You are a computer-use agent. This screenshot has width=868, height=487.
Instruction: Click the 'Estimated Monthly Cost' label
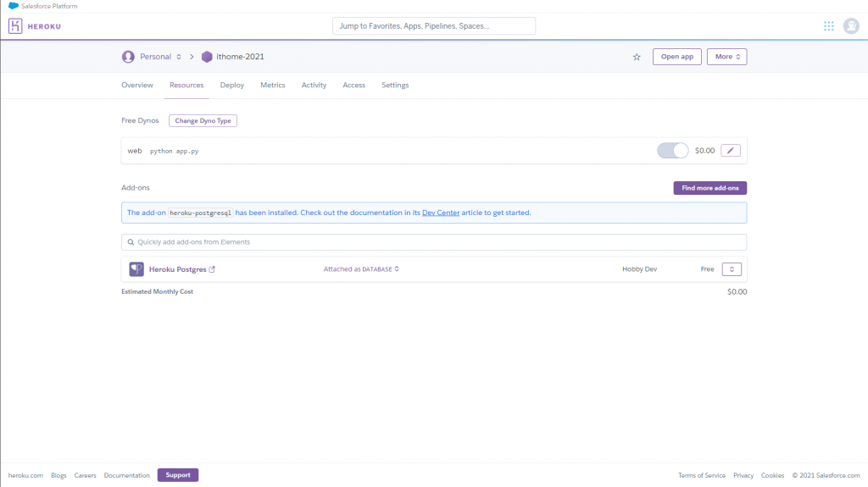[x=157, y=291]
